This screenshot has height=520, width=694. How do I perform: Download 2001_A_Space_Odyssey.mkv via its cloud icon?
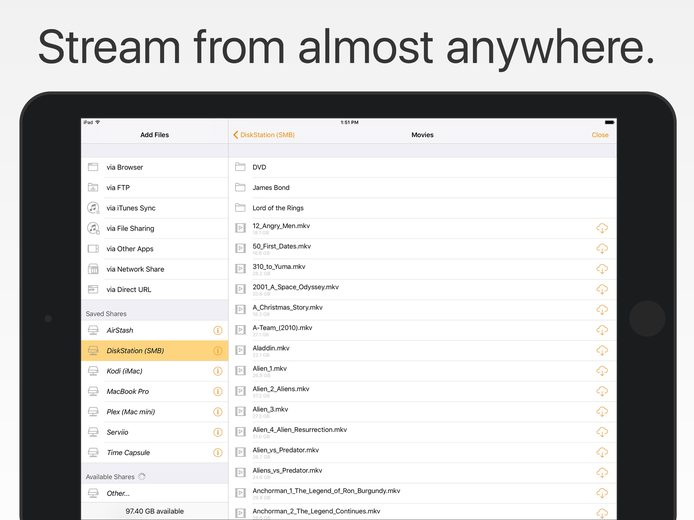(x=601, y=289)
